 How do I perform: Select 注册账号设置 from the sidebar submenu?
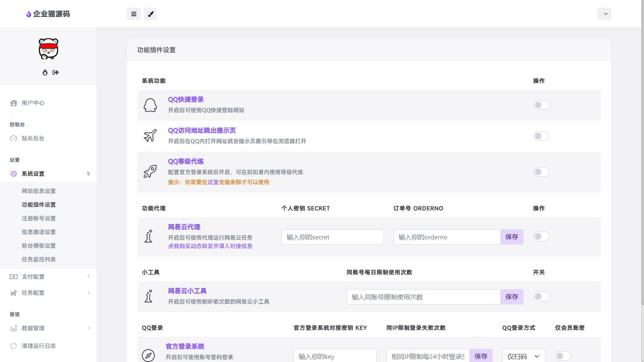point(39,218)
